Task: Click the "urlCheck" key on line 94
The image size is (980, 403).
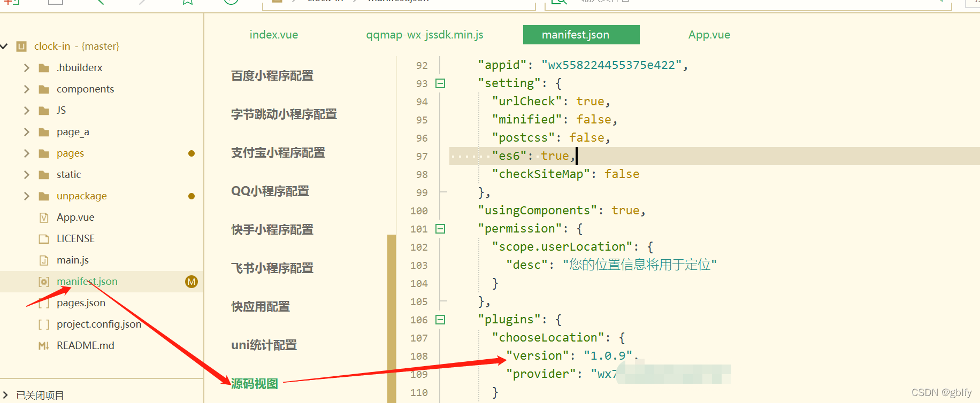Action: [x=527, y=102]
